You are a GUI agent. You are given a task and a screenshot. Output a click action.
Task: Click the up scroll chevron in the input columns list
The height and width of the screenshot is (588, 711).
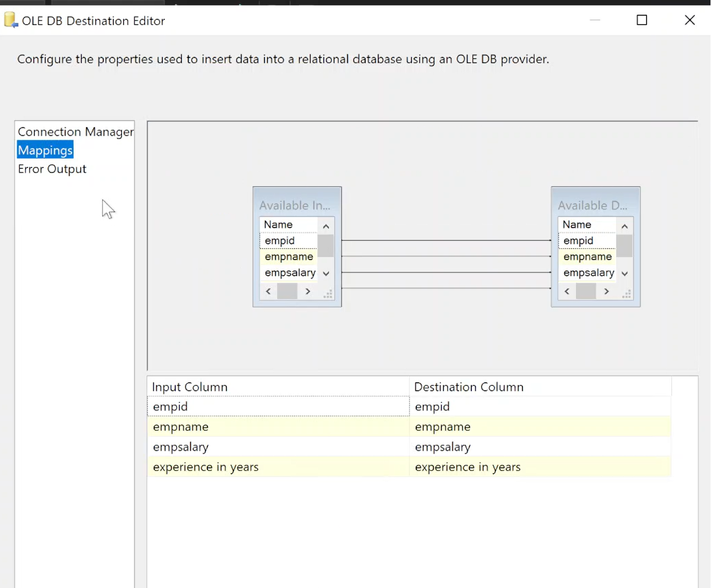click(x=326, y=225)
